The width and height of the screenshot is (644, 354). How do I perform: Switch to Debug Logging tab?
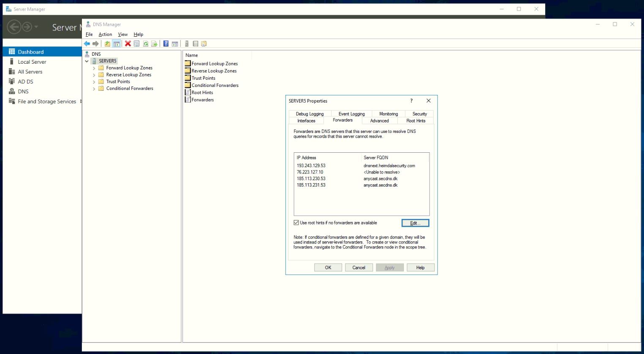coord(310,114)
